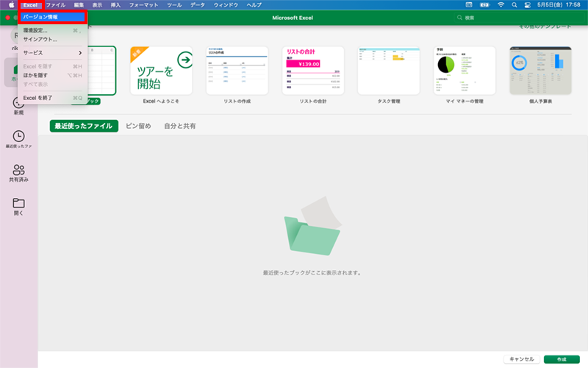Choose 環境設定... in the Excel menu
Screen dimensions: 588x368
pyautogui.click(x=52, y=30)
